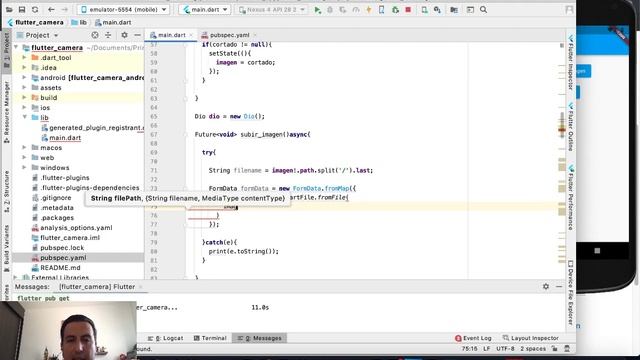Click the UTF-8 encoding status item
The height and width of the screenshot is (360, 640).
click(505, 349)
